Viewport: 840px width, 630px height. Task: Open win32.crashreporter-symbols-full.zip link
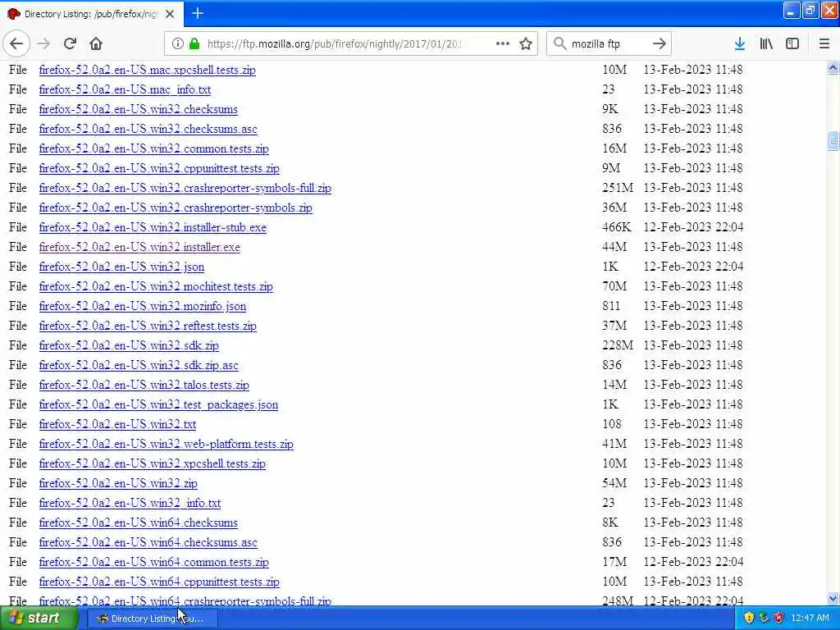(x=185, y=188)
